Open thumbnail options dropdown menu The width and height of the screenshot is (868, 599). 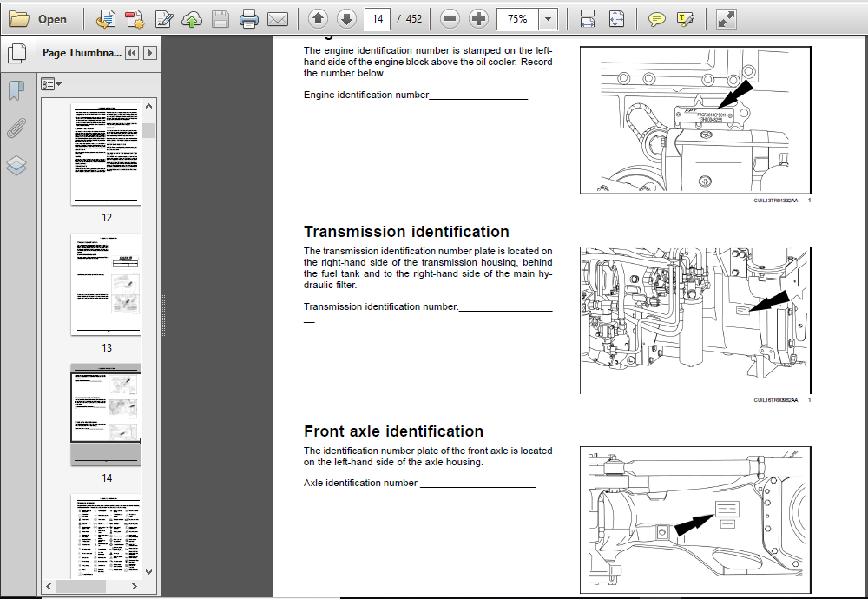(x=50, y=85)
